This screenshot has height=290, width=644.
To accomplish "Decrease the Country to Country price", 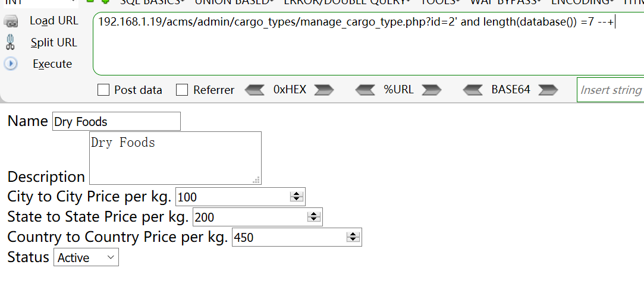I will tap(353, 239).
